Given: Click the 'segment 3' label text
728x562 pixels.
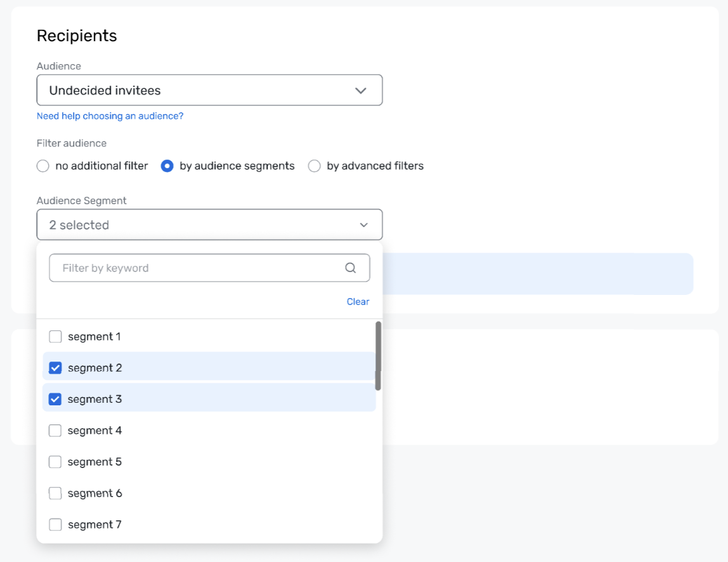Looking at the screenshot, I should pos(94,399).
